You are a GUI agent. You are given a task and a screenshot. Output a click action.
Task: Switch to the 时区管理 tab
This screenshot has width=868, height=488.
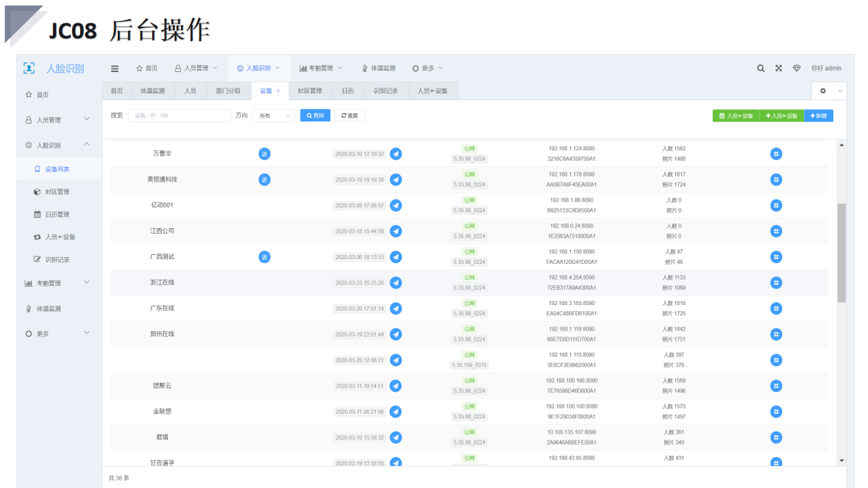click(x=309, y=91)
